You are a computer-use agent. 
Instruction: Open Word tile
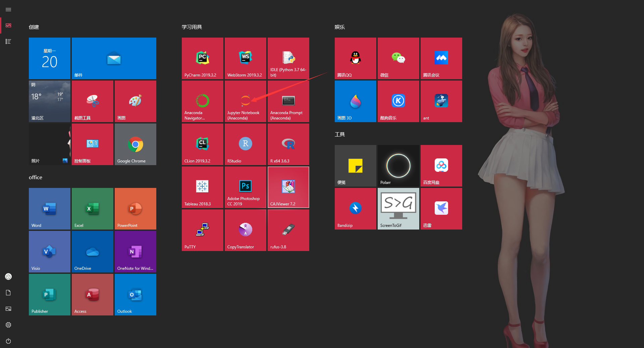[50, 209]
